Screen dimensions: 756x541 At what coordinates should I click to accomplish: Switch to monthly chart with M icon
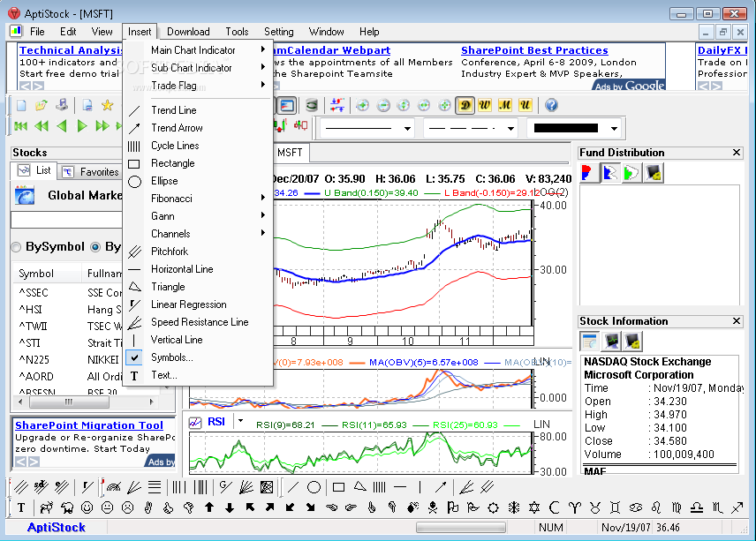click(505, 105)
